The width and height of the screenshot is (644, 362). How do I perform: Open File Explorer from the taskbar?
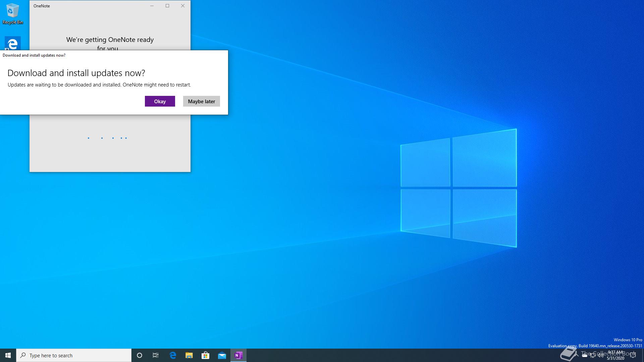(189, 355)
